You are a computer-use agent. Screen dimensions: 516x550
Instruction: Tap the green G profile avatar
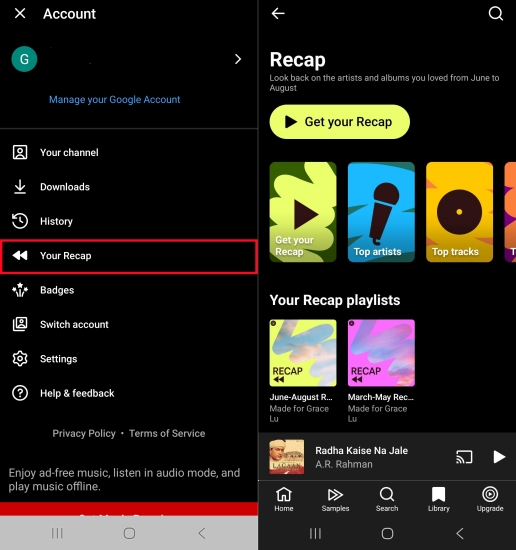24,59
